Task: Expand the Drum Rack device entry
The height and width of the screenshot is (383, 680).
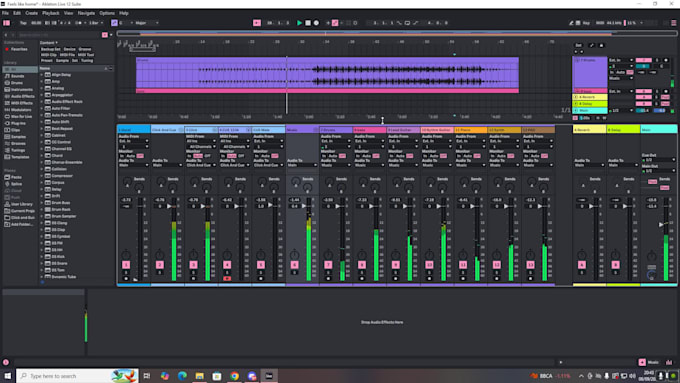Action: tap(42, 210)
